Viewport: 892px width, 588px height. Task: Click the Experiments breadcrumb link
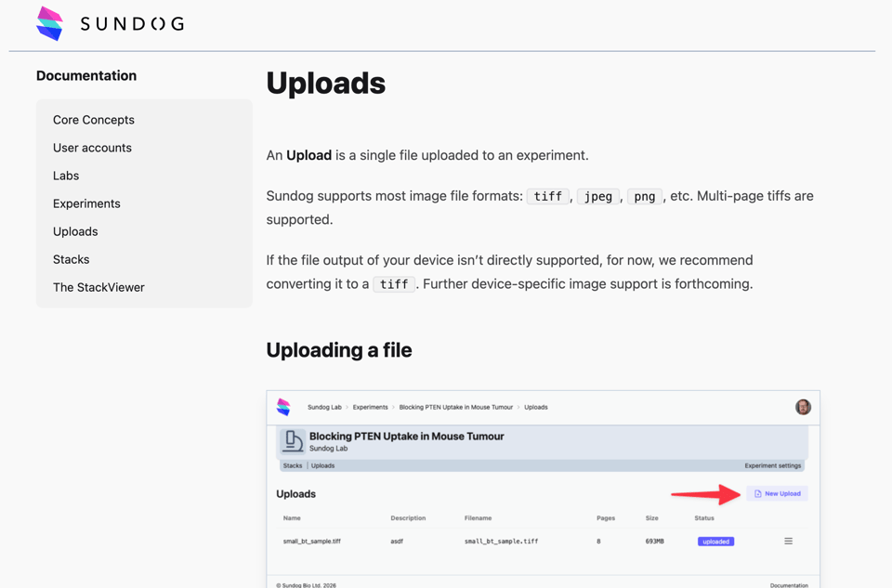[370, 407]
